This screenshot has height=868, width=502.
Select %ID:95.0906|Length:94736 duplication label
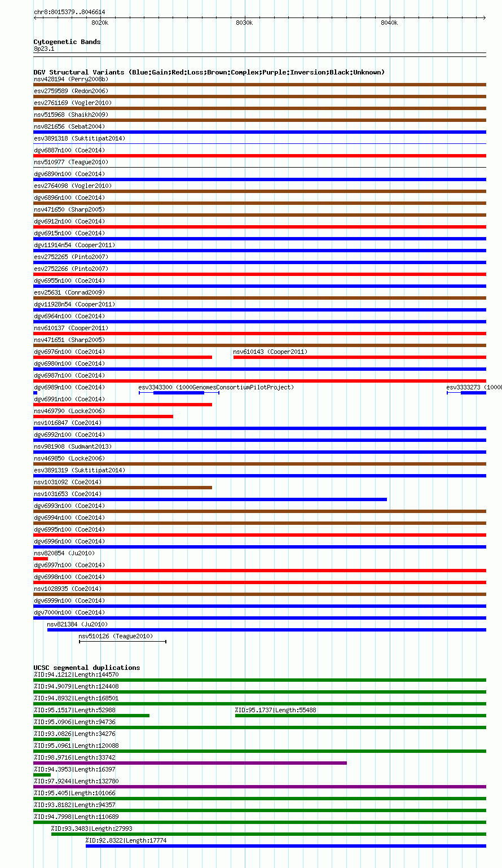pyautogui.click(x=74, y=722)
